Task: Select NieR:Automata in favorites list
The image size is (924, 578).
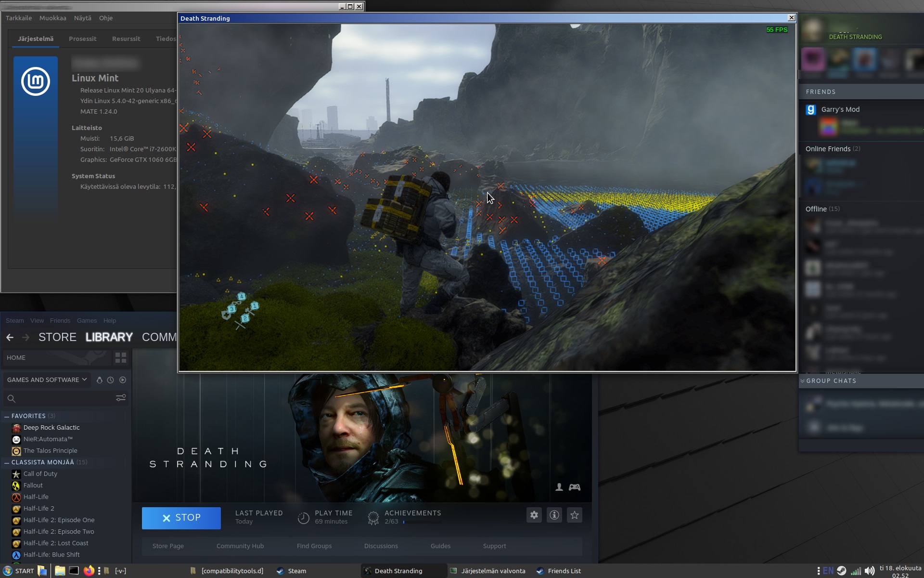Action: click(48, 439)
